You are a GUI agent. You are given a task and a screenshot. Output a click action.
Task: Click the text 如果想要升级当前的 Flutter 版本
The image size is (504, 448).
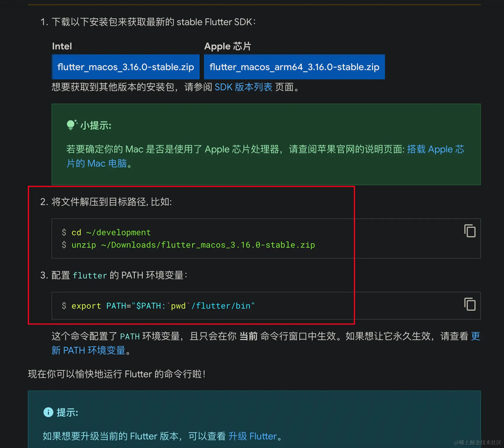[x=110, y=436]
